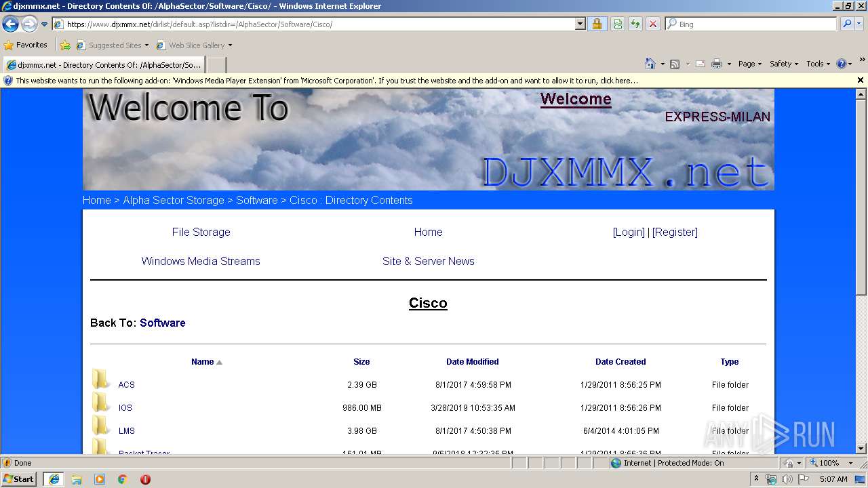868x488 pixels.
Task: Open a new blank tab
Action: coord(216,65)
